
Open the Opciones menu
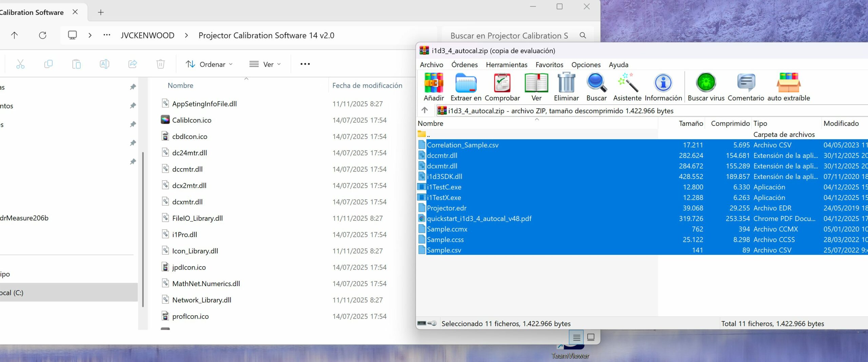586,64
